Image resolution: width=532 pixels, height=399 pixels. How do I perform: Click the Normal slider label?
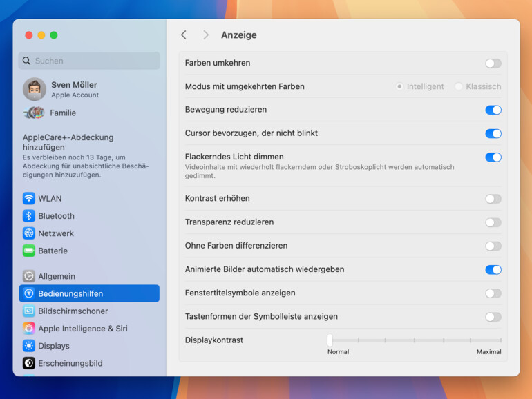[338, 352]
